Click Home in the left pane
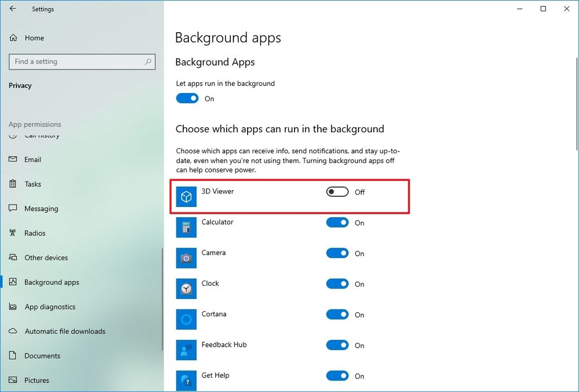Screen dimensions: 579x392 [35, 37]
